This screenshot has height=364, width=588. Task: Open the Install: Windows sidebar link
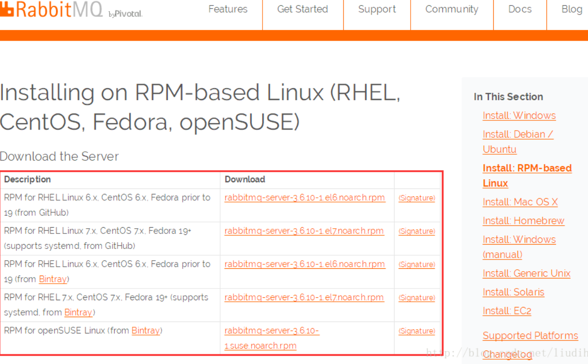coord(519,116)
